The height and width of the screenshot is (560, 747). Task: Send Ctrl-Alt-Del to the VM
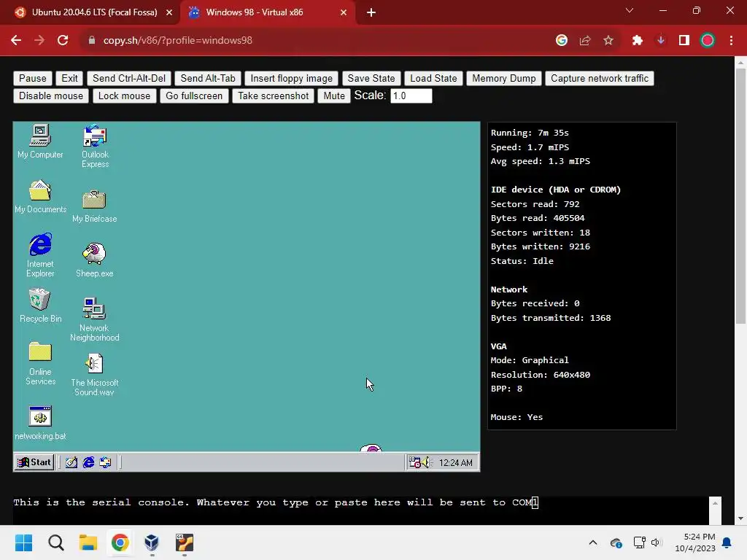pyautogui.click(x=129, y=79)
